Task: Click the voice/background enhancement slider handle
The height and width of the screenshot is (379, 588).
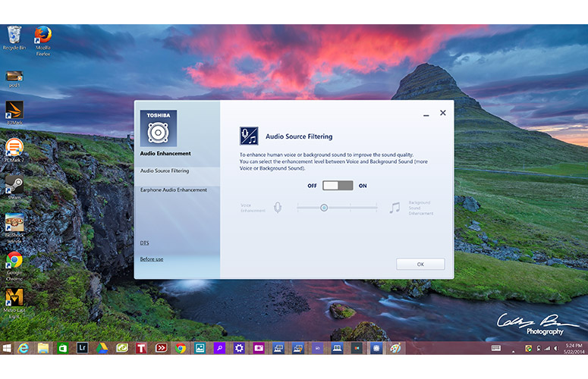Action: pos(324,208)
